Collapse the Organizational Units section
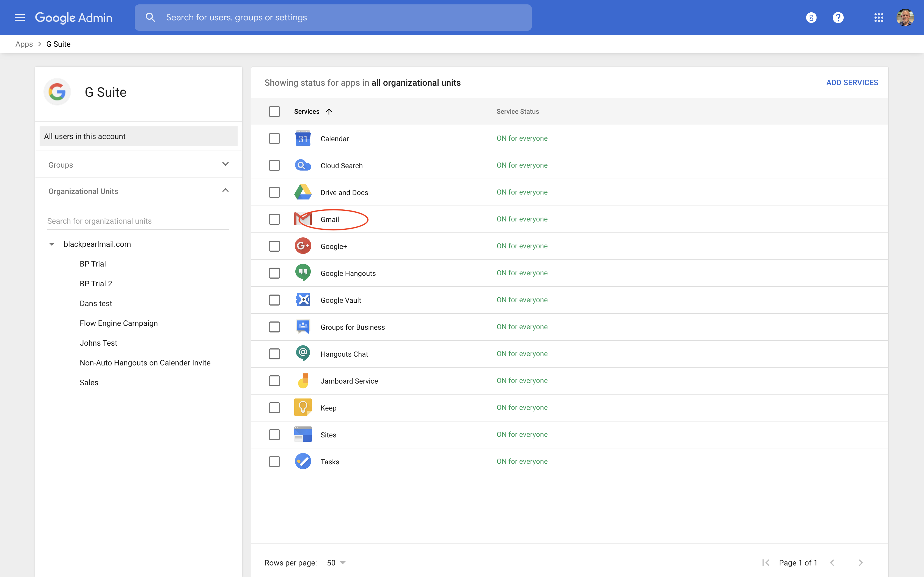The width and height of the screenshot is (924, 577). point(225,191)
